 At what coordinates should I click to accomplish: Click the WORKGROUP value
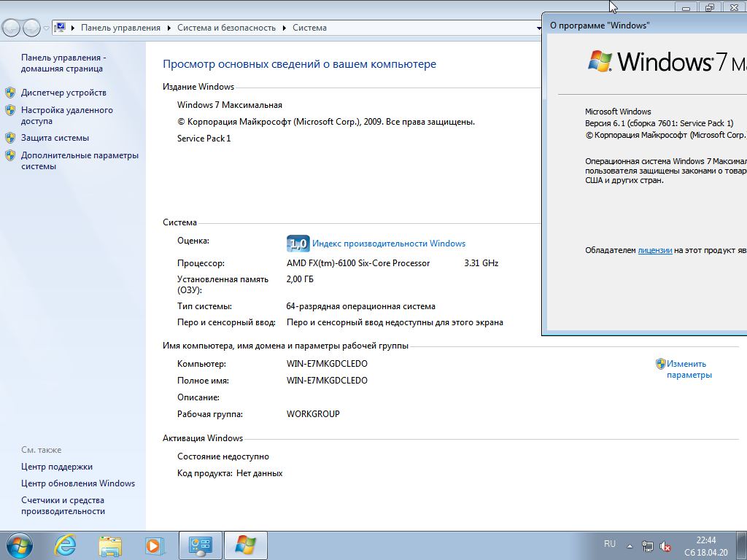(x=313, y=414)
